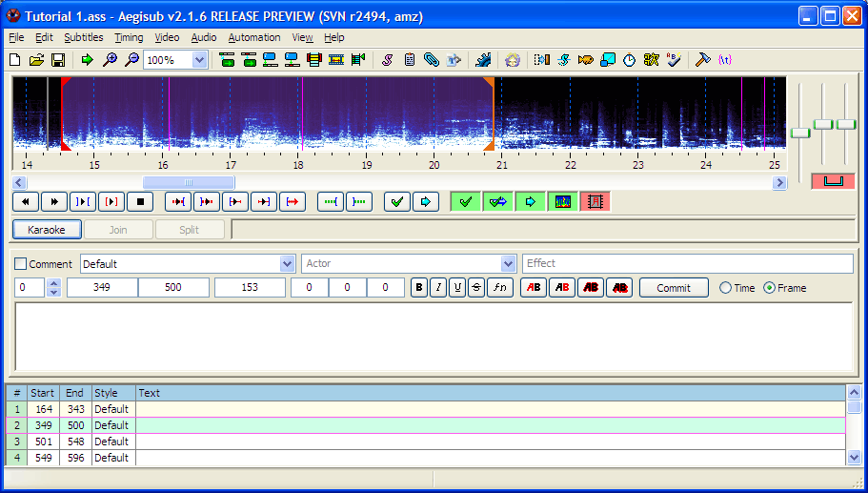This screenshot has height=493, width=868.
Task: Open Timing Post-Processor clock icon
Action: pyautogui.click(x=630, y=60)
